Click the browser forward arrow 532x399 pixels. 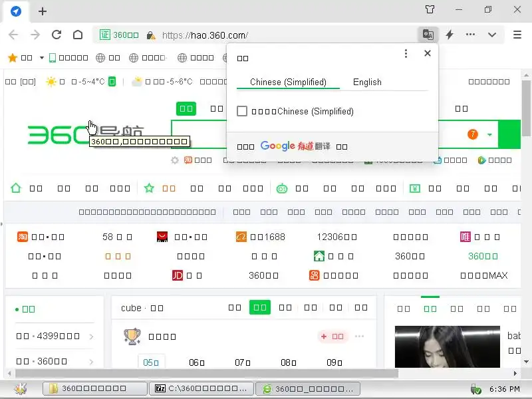(x=35, y=35)
